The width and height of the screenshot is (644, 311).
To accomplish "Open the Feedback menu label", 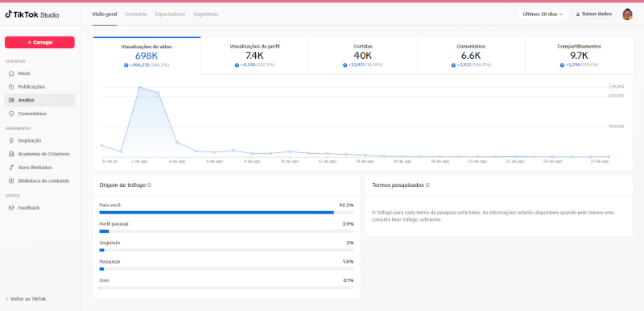I will click(29, 208).
